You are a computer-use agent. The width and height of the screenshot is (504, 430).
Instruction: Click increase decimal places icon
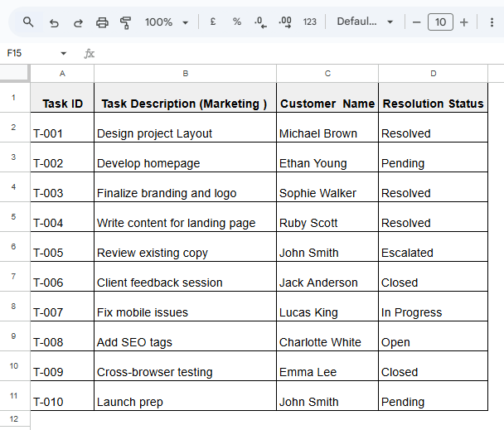point(285,22)
